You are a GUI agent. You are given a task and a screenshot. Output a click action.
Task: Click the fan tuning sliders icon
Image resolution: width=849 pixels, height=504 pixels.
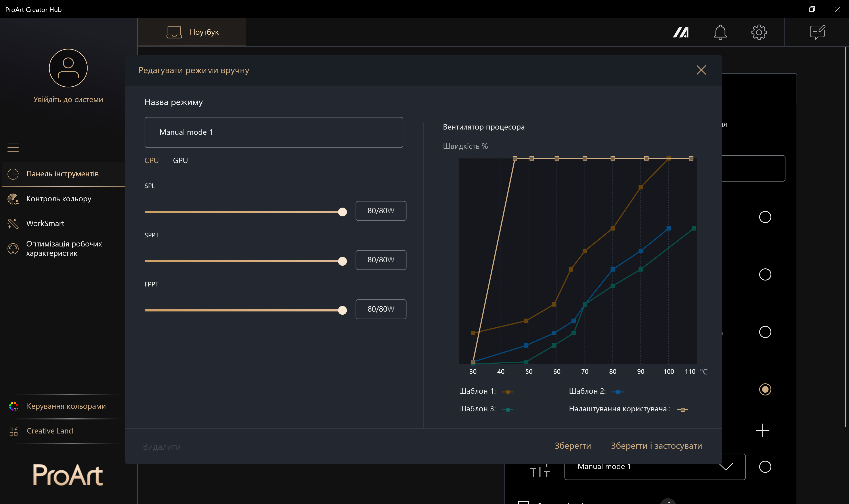(540, 471)
